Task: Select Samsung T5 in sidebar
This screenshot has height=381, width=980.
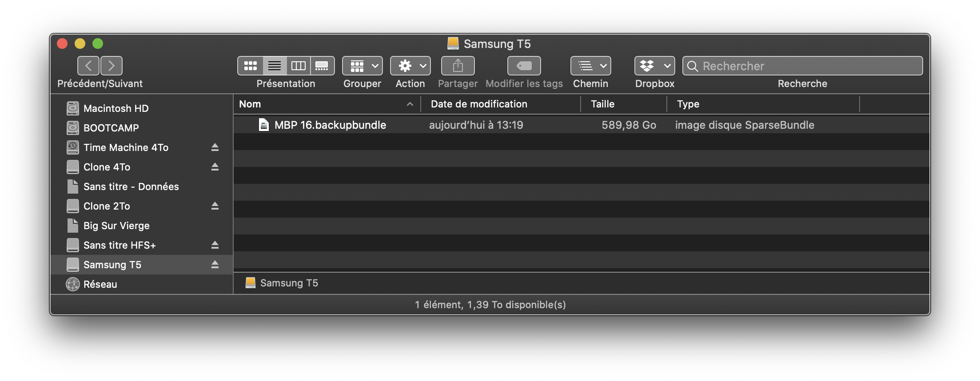Action: click(142, 265)
